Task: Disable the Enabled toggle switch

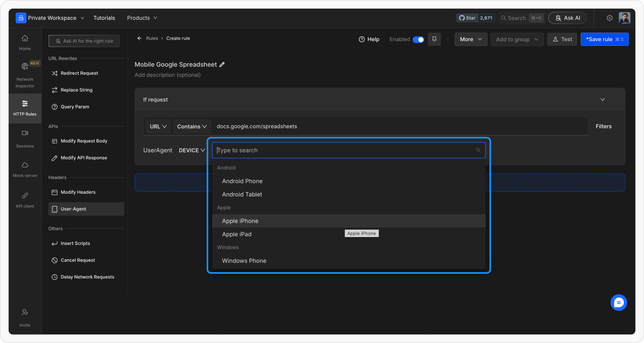Action: point(418,39)
